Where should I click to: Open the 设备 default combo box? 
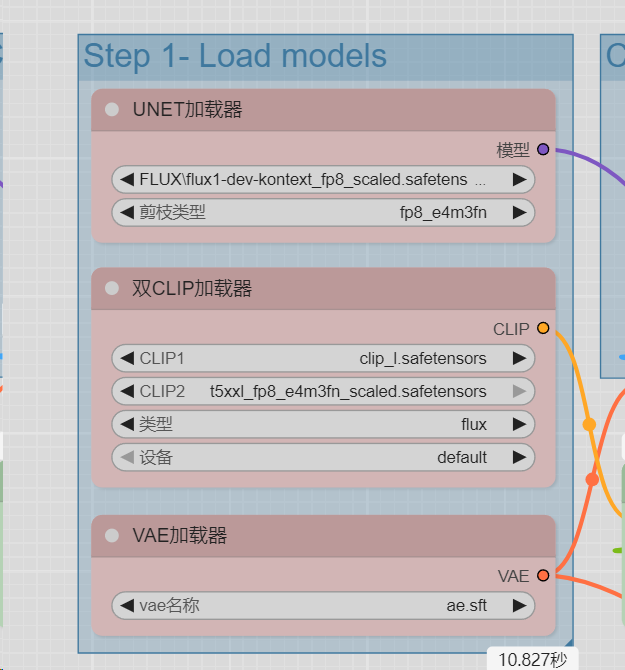point(322,457)
